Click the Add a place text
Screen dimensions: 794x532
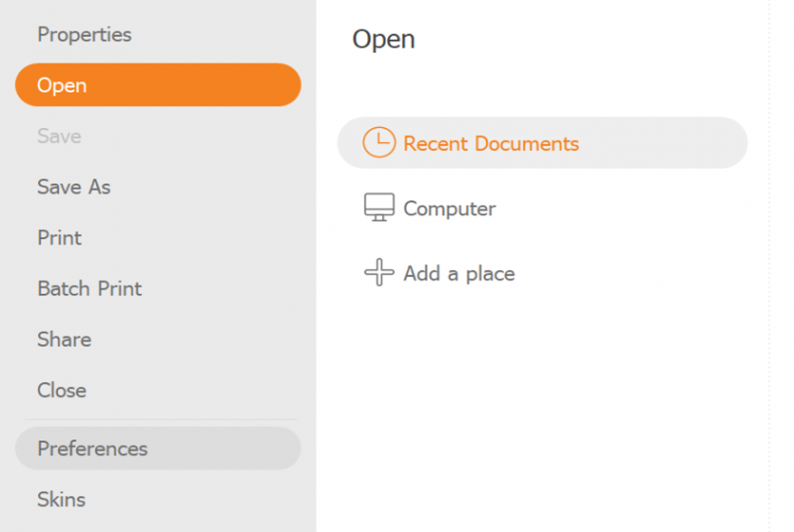click(x=459, y=273)
